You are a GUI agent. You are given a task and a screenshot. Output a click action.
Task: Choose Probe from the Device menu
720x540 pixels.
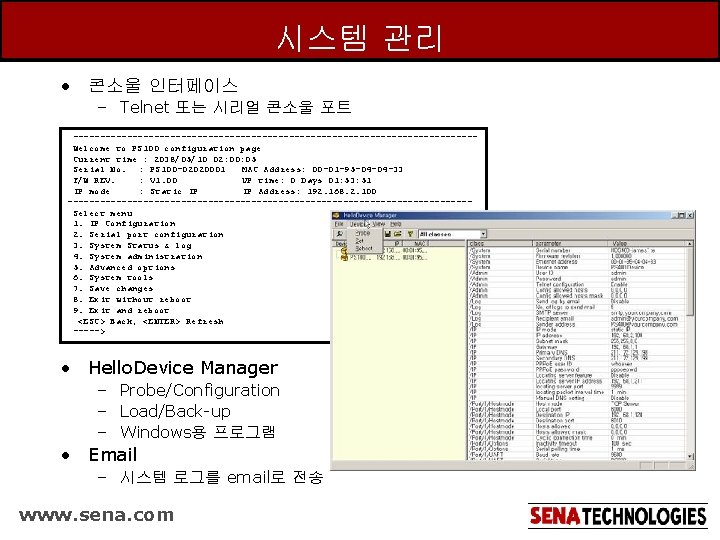[x=363, y=233]
